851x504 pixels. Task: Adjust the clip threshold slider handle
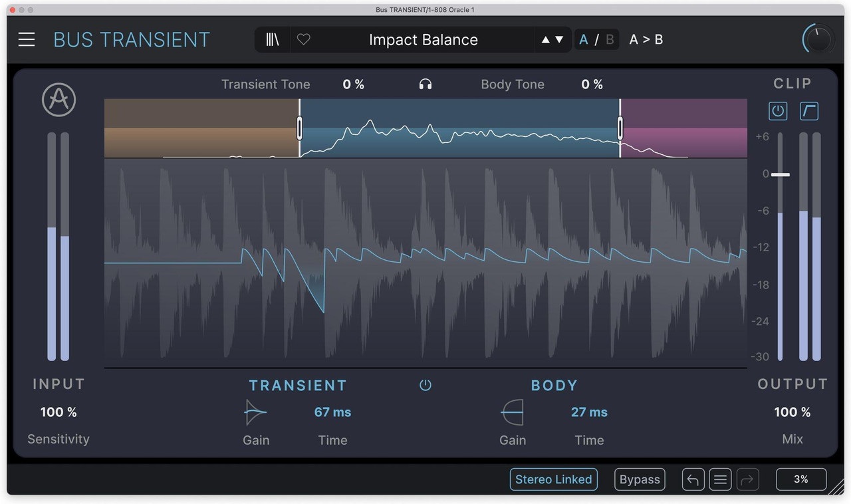[x=781, y=175]
